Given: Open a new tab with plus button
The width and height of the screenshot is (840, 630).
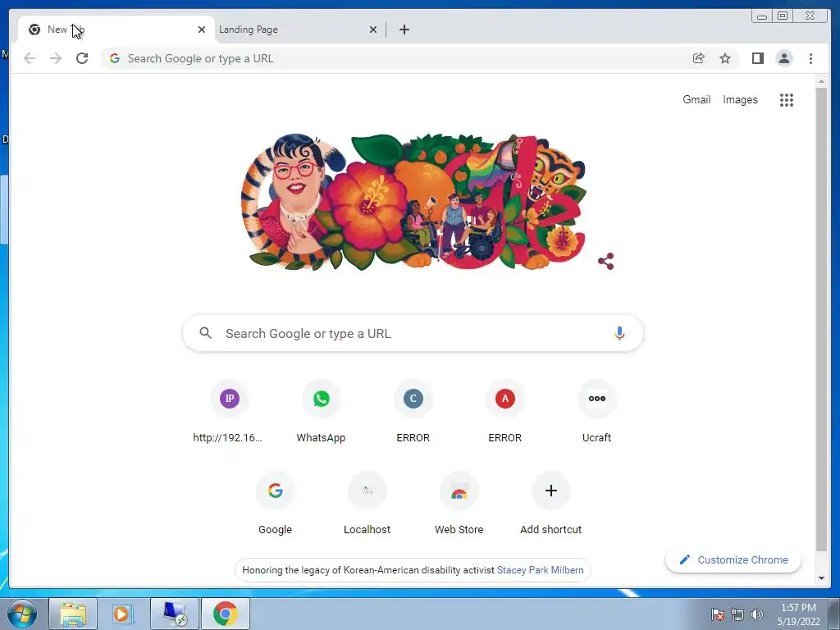Looking at the screenshot, I should coord(404,30).
